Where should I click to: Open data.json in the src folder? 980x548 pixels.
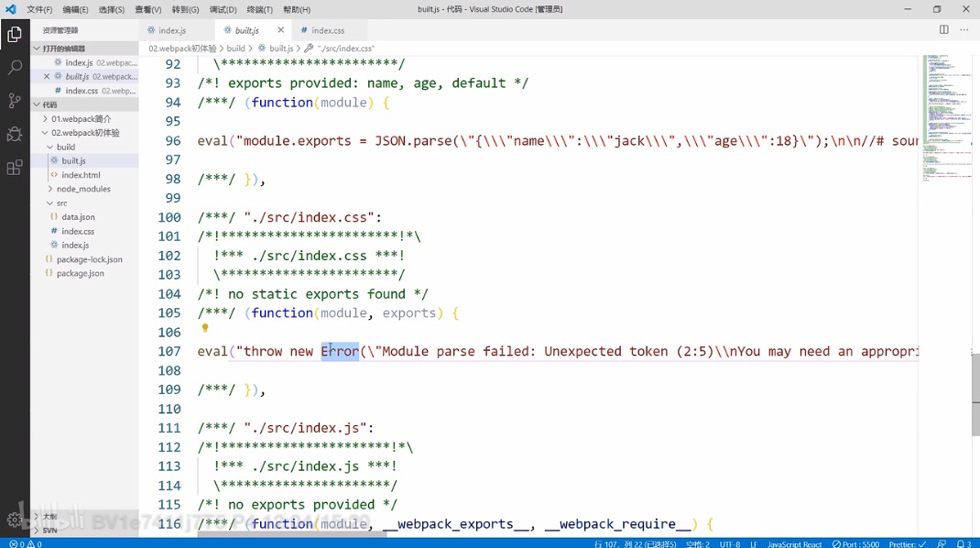pyautogui.click(x=84, y=217)
